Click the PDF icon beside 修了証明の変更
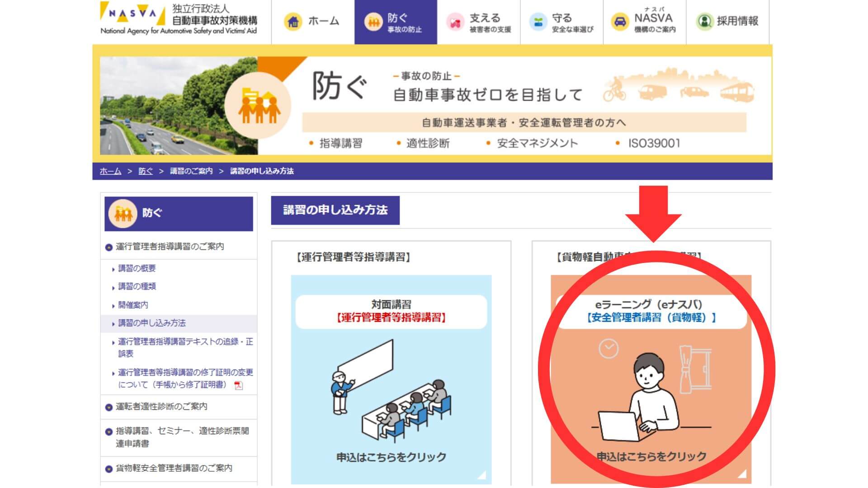Image resolution: width=868 pixels, height=488 pixels. point(238,385)
